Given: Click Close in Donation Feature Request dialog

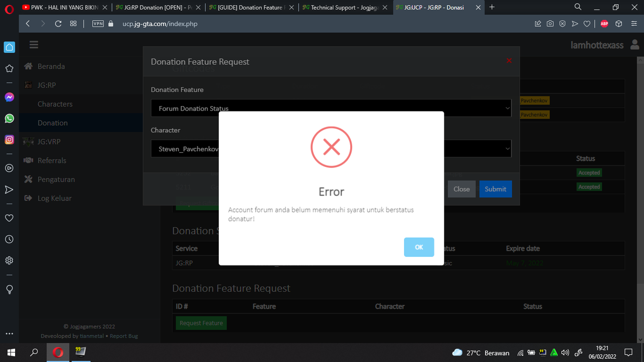Looking at the screenshot, I should point(461,189).
